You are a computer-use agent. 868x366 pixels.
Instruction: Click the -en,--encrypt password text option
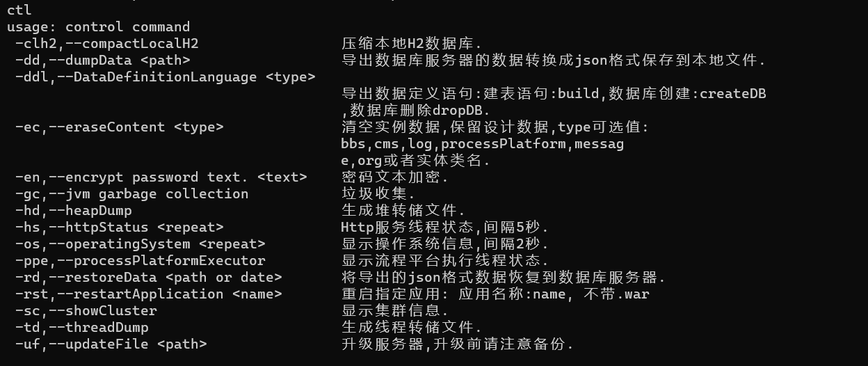coord(161,177)
